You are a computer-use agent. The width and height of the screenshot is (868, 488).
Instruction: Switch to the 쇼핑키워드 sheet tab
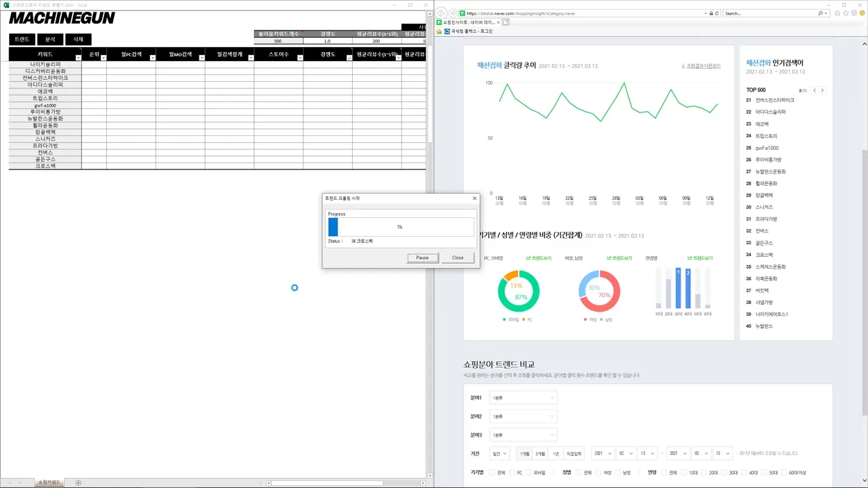(49, 482)
